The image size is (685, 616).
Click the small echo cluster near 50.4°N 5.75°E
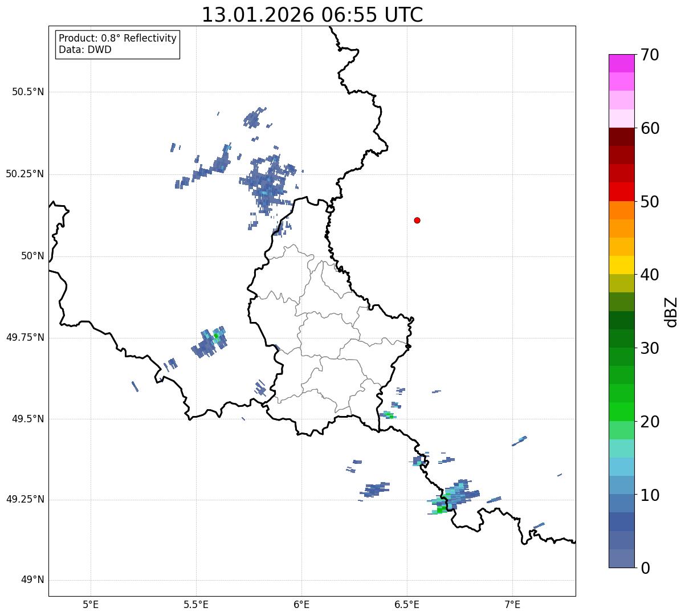click(255, 118)
